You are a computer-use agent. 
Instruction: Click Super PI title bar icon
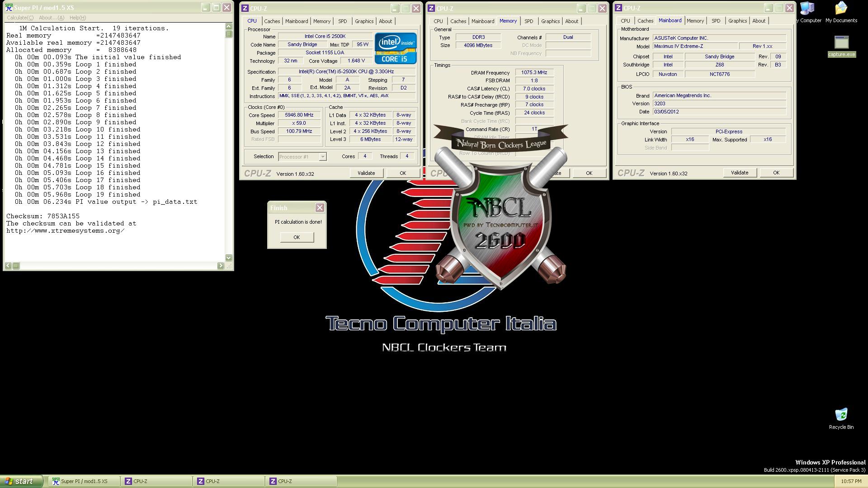[9, 8]
